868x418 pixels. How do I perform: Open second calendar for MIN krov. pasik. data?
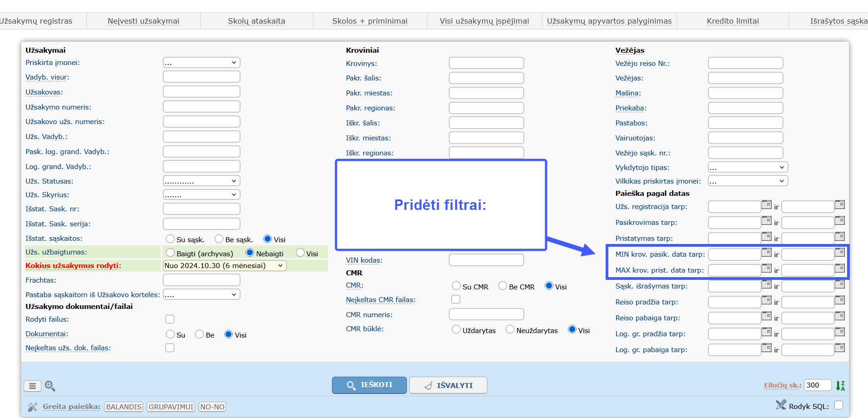[x=840, y=252]
